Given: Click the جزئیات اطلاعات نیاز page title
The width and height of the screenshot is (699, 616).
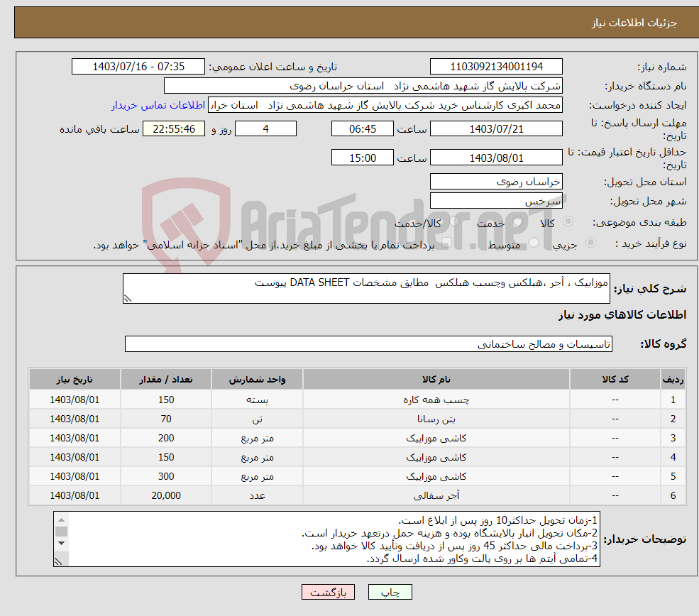Looking at the screenshot, I should point(634,23).
